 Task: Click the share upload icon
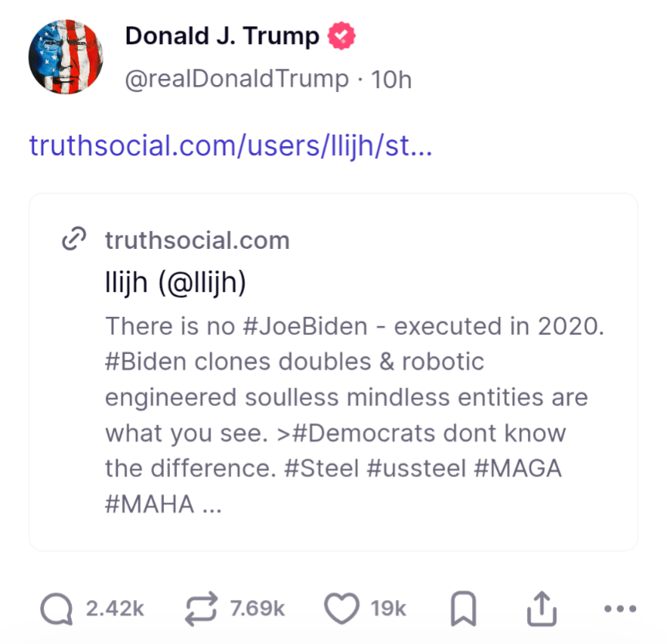point(542,609)
